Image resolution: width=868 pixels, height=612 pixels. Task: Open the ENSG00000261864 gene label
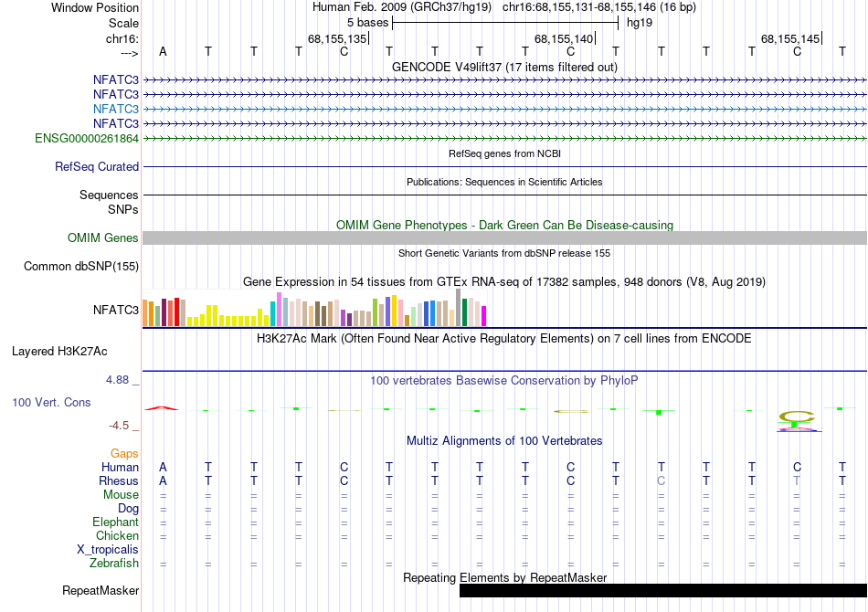87,138
